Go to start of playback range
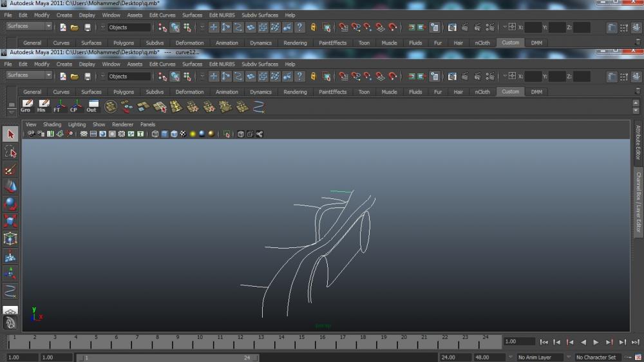The width and height of the screenshot is (644, 362). (544, 342)
